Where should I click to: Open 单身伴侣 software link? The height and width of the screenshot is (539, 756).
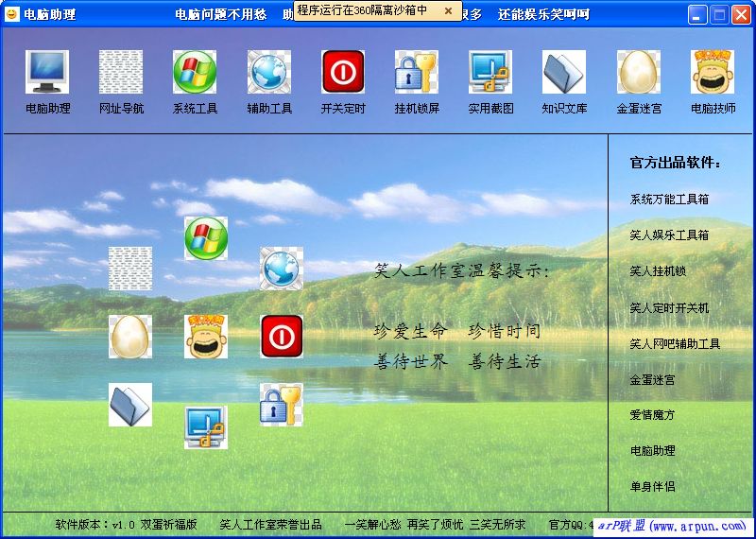tap(652, 486)
